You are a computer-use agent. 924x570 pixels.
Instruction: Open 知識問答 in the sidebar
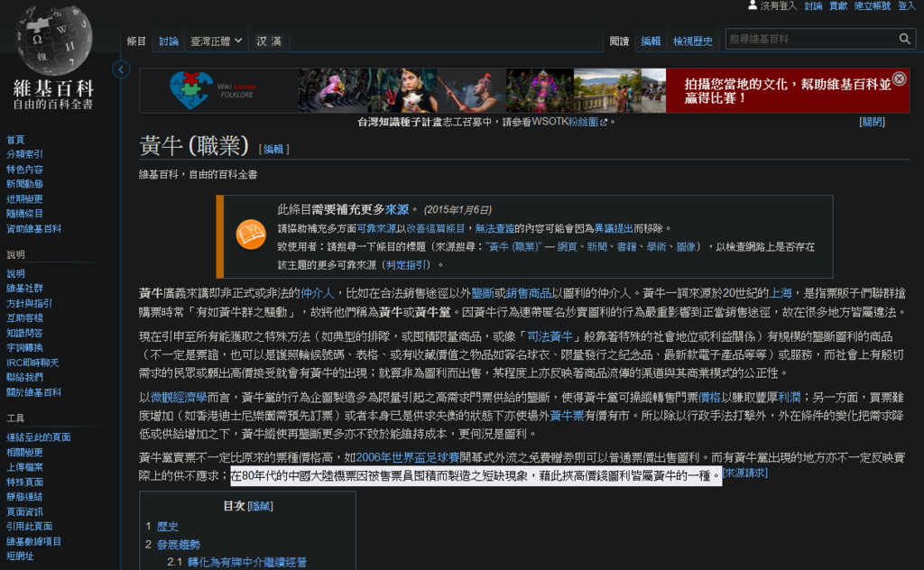[x=24, y=333]
